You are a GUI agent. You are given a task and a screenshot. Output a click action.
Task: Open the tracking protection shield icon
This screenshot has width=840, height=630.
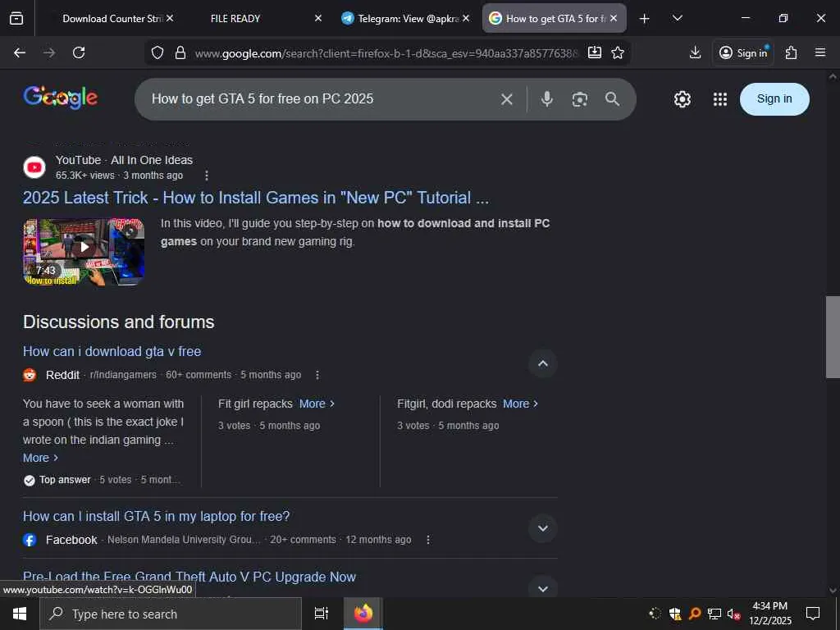point(157,52)
